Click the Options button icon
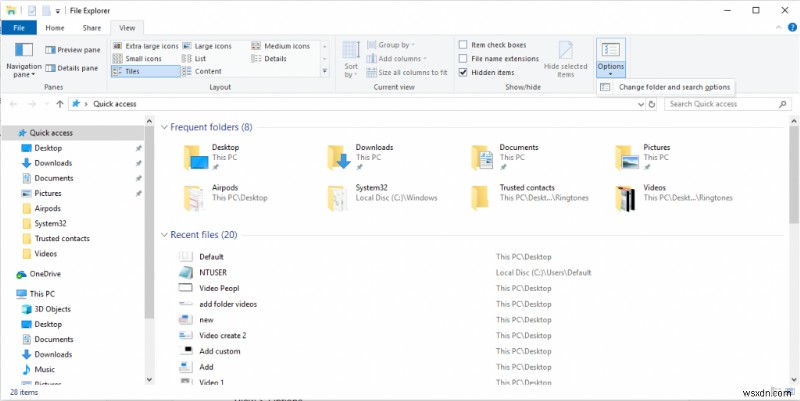 point(610,51)
